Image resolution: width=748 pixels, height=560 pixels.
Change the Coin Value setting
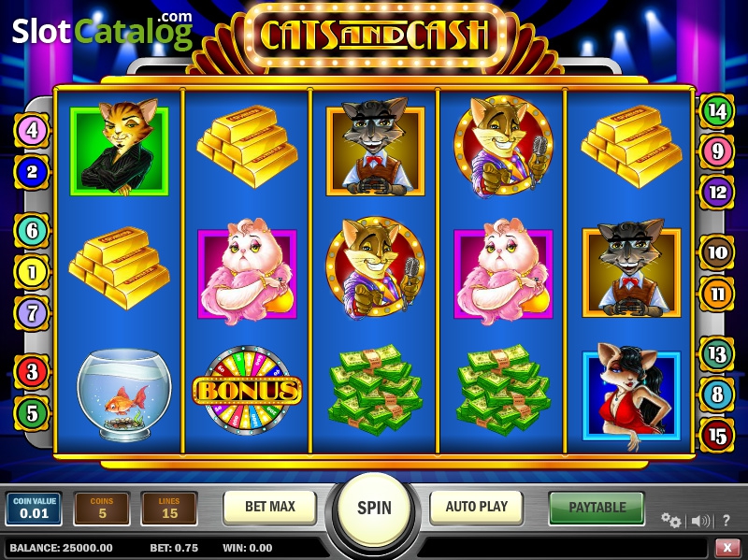[x=34, y=509]
